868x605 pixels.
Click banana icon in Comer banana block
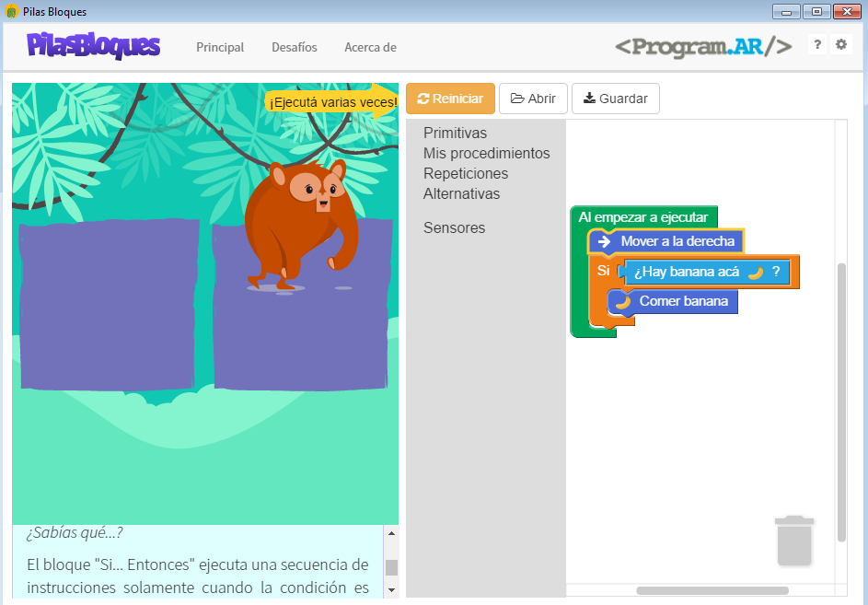623,302
